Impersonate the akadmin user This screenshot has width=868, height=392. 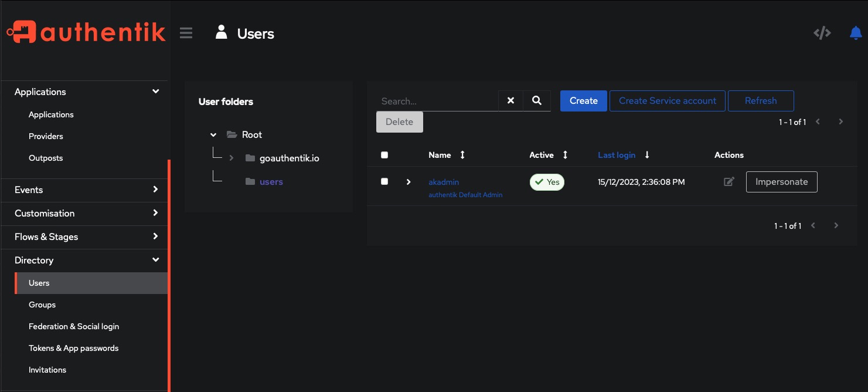tap(781, 182)
